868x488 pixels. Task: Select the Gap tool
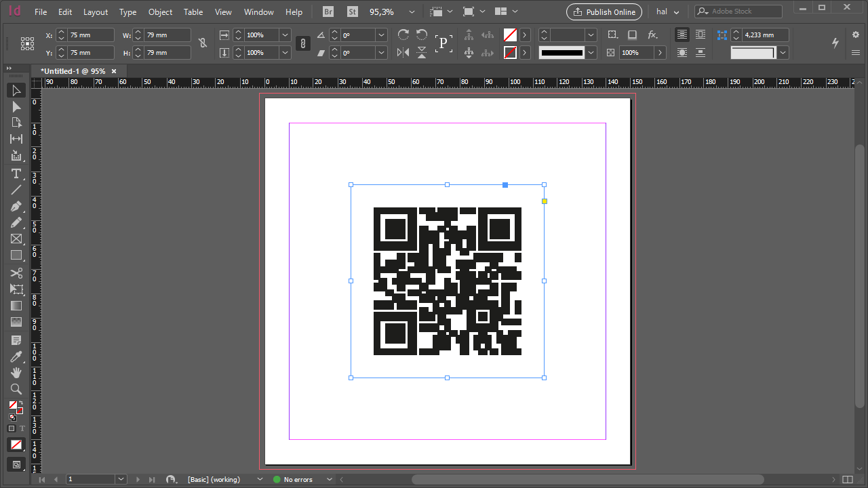(x=16, y=139)
